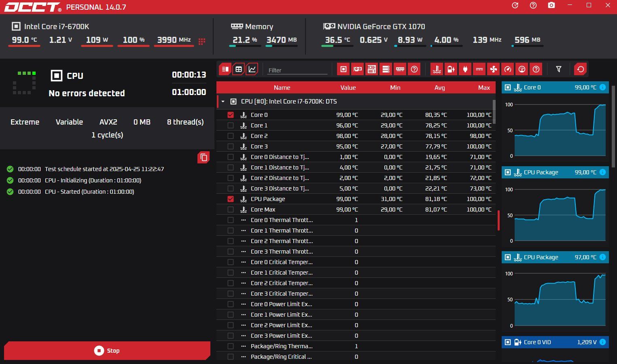Click the Memory header label

259,27
